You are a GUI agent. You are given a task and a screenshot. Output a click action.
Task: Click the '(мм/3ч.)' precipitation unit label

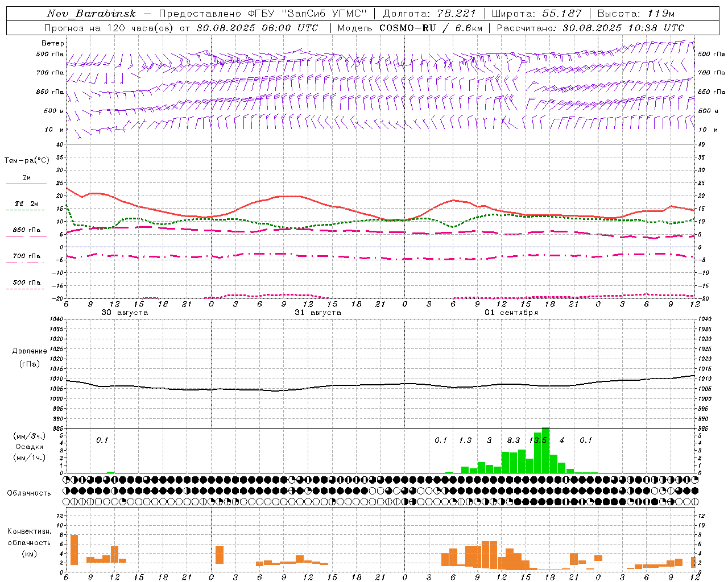(29, 436)
